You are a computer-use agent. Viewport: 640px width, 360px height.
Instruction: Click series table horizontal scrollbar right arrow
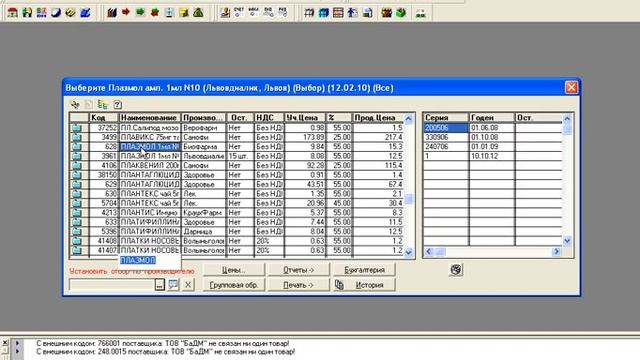556,251
